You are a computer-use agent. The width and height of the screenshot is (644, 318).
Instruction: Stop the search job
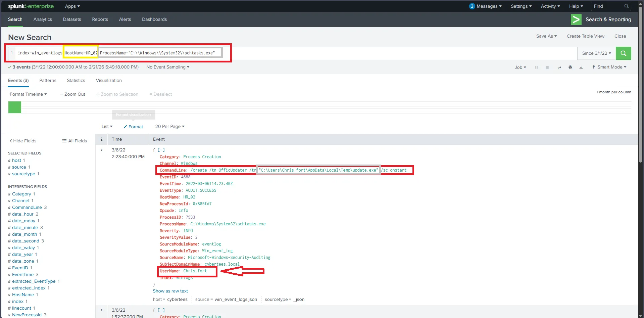pyautogui.click(x=547, y=67)
